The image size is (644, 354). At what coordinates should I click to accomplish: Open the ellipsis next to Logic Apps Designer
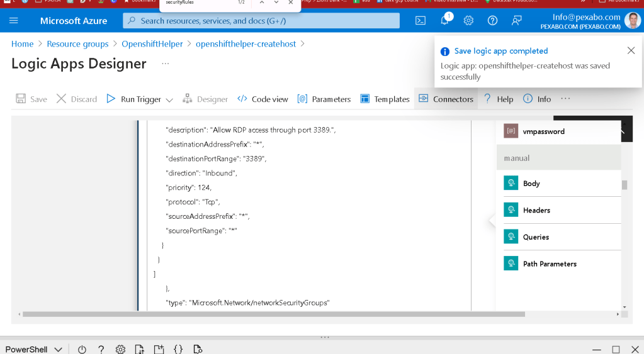pos(165,64)
